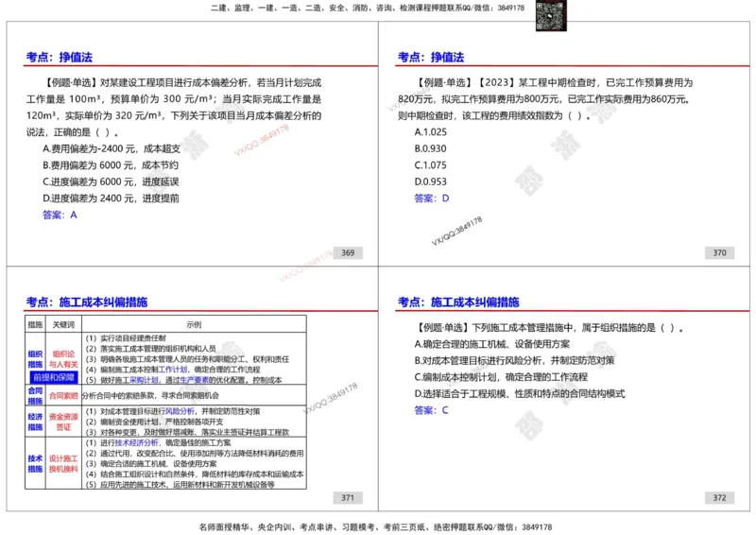
Task: Click the footer line starting with 名师面授精华
Action: coord(375,526)
